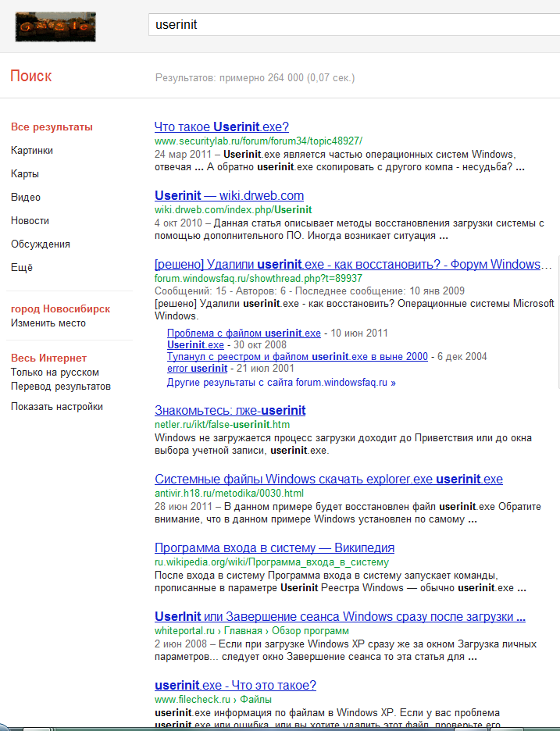Switch to Видео results
Image resolution: width=560 pixels, height=731 pixels.
[x=26, y=198]
